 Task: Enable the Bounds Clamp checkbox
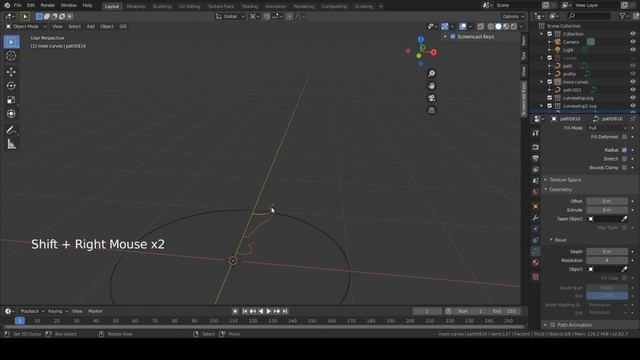[x=624, y=168]
